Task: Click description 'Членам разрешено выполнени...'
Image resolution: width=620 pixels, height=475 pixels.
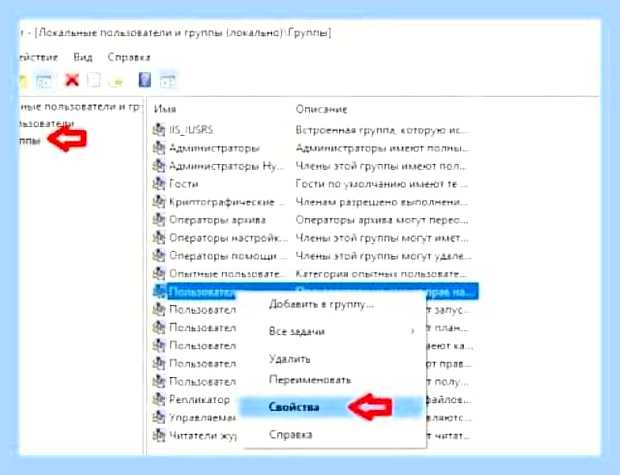Action: (382, 202)
